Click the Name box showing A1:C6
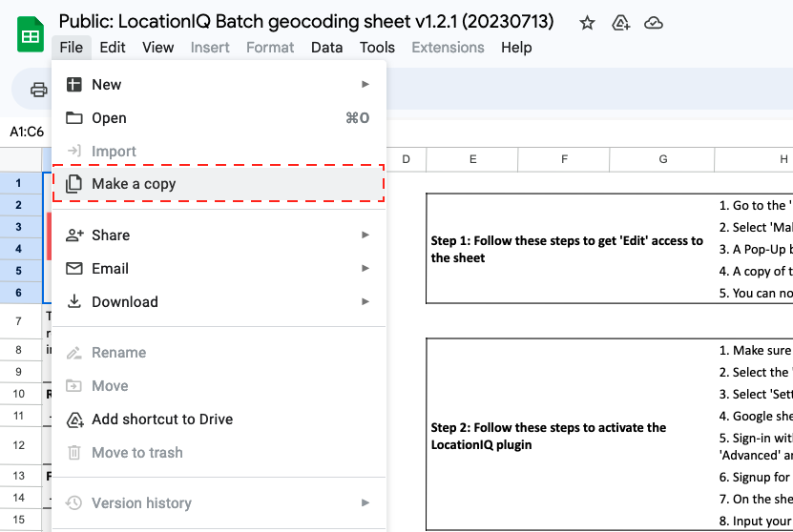This screenshot has height=532, width=793. coord(27,132)
